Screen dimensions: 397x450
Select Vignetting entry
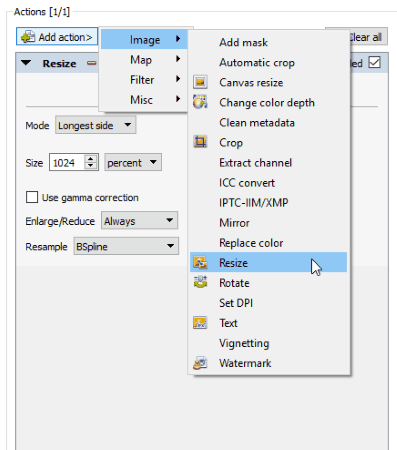click(268, 343)
